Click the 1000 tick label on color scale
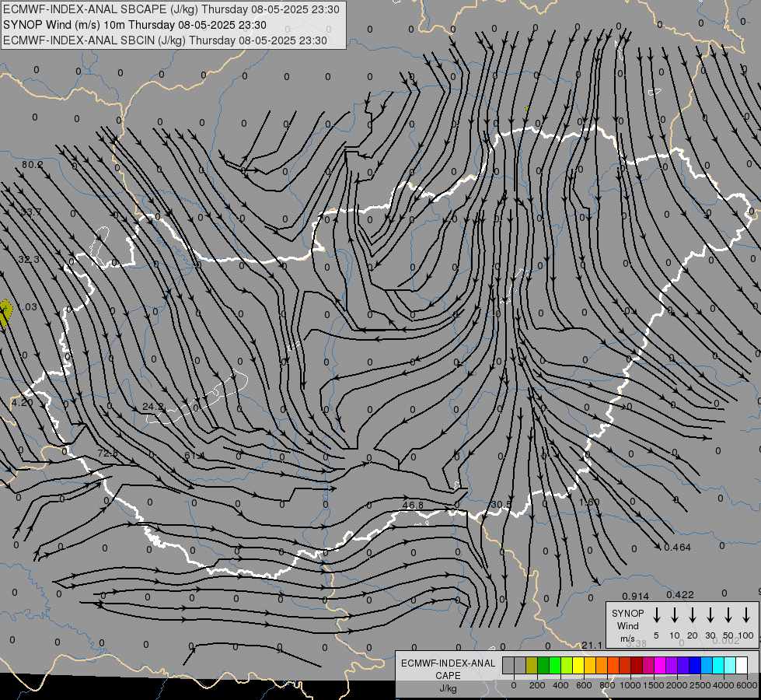761x700 pixels. 630,685
